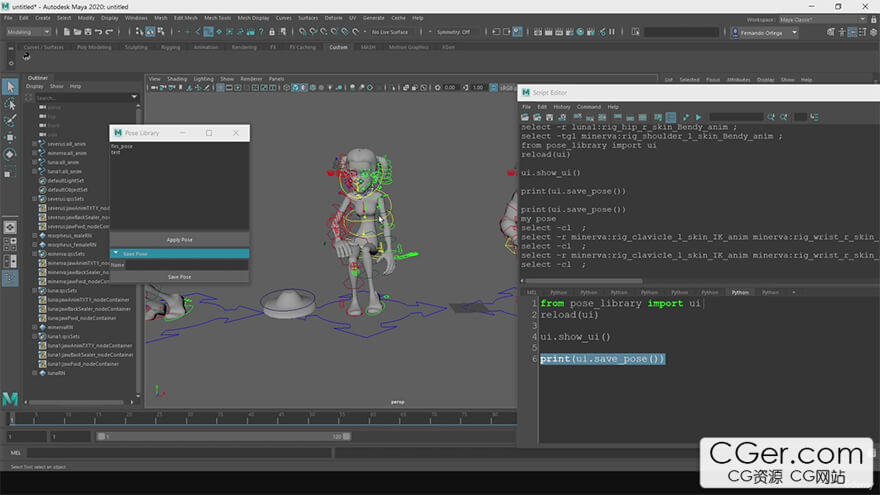Select defaultLightSet in Outliner
The width and height of the screenshot is (880, 495).
66,181
